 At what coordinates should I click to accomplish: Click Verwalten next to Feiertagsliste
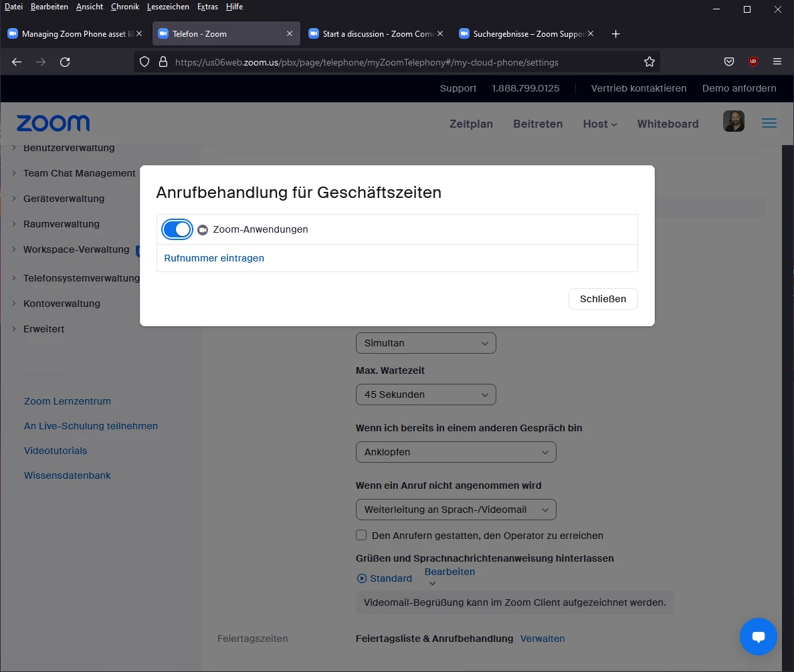[542, 639]
